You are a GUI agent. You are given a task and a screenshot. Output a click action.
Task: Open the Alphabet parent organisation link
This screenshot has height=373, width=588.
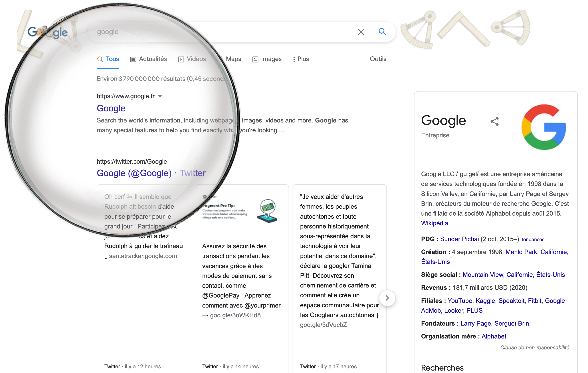point(494,336)
